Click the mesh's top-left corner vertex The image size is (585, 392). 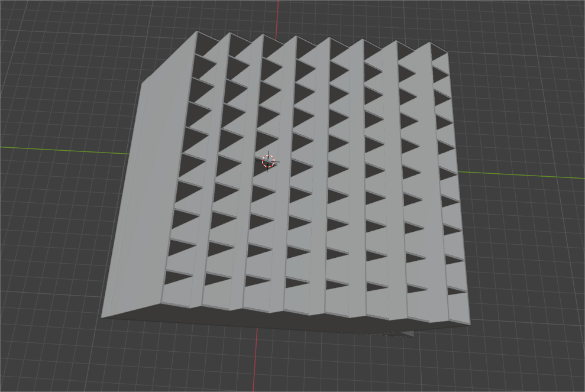point(196,31)
